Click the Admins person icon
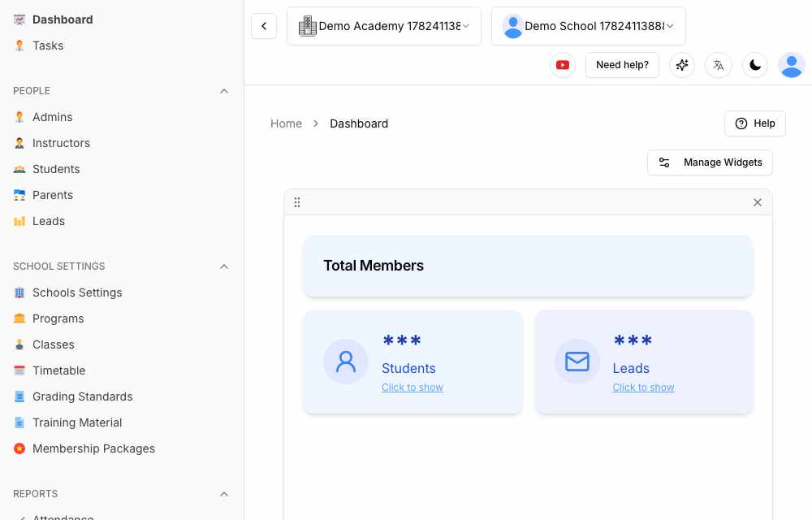 [x=19, y=117]
